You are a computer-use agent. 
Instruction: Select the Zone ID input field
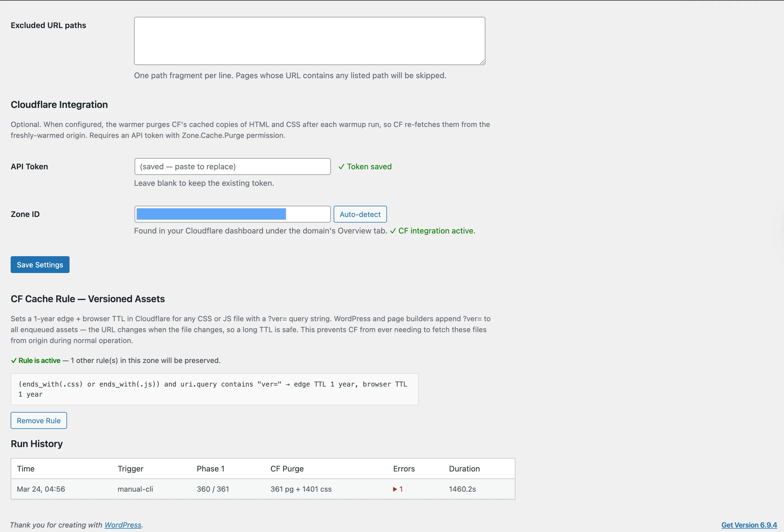pyautogui.click(x=232, y=214)
